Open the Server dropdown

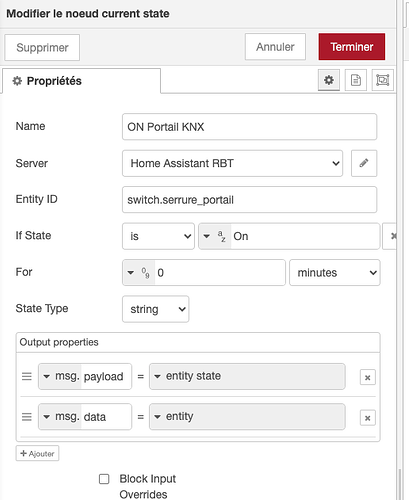(232, 163)
